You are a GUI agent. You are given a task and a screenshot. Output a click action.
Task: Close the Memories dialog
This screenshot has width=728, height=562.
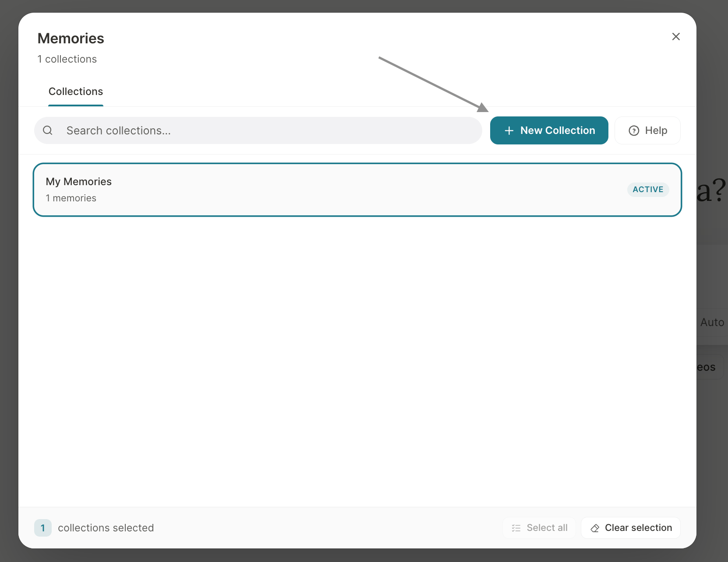(x=676, y=37)
